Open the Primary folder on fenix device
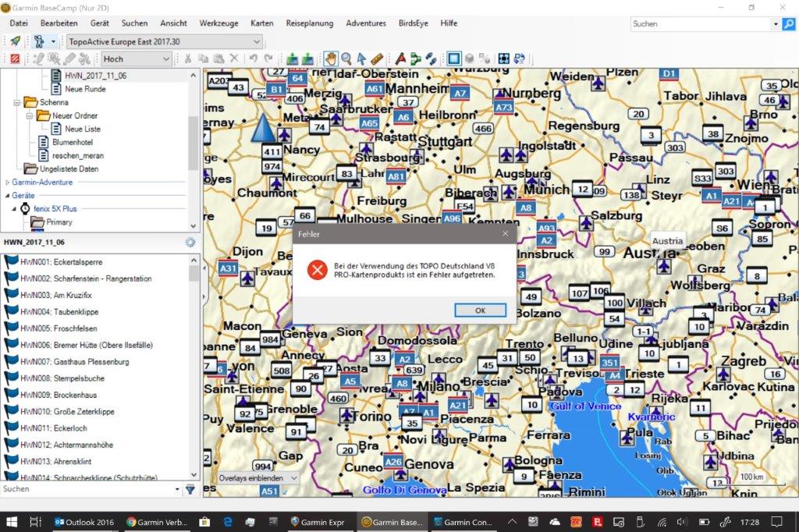Viewport: 799px width, 532px height. (x=59, y=222)
